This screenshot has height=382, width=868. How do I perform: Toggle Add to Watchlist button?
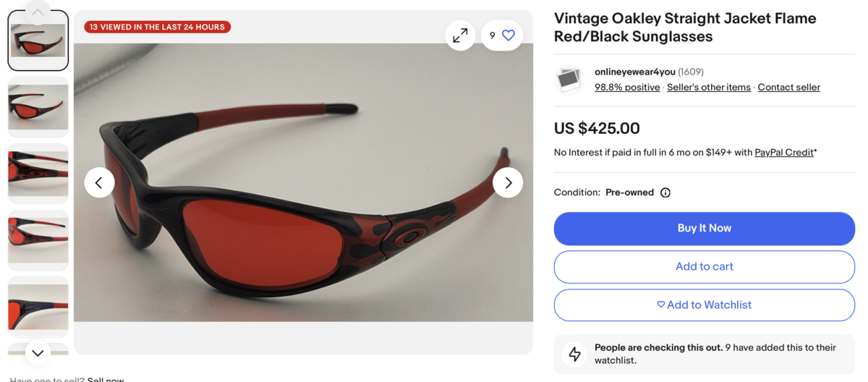click(x=704, y=305)
